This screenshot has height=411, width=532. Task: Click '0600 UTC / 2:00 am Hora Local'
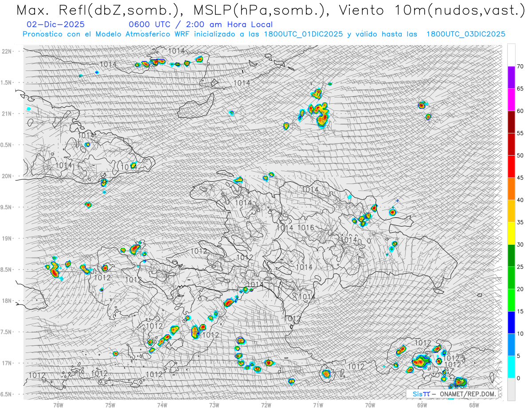click(200, 25)
